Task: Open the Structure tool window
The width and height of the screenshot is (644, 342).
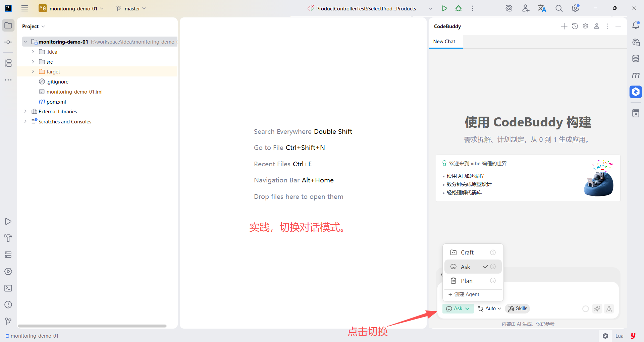Action: click(8, 63)
